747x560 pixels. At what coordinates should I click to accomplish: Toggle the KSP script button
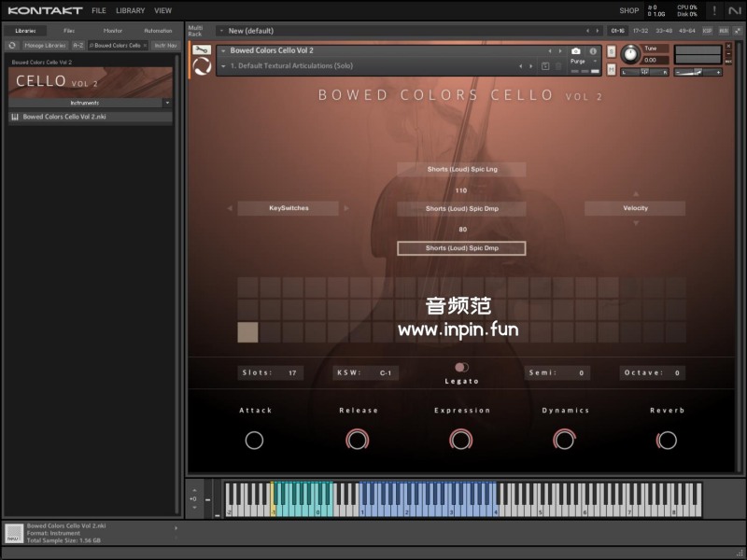click(707, 31)
